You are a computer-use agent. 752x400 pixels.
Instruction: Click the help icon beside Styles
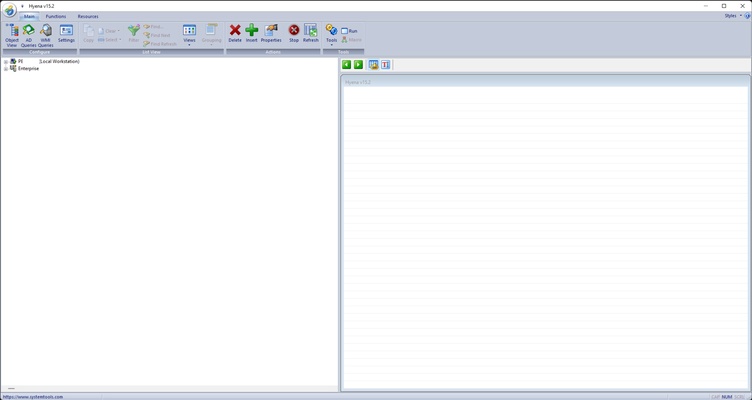(x=748, y=16)
